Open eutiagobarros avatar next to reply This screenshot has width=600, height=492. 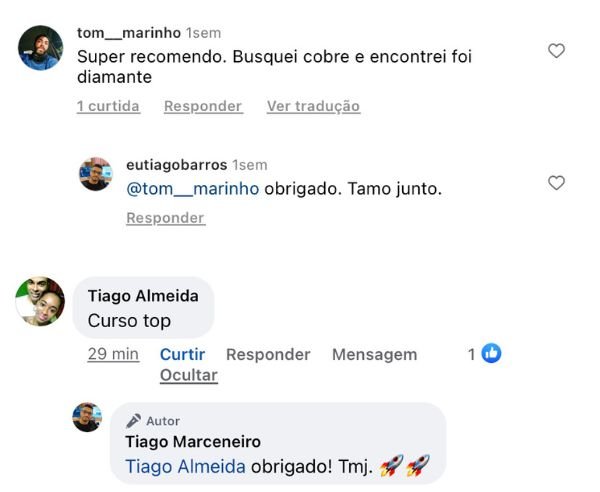pos(96,174)
